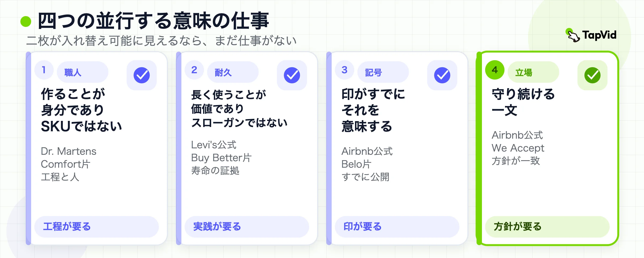Select the 記号 tag pill

coord(383,72)
